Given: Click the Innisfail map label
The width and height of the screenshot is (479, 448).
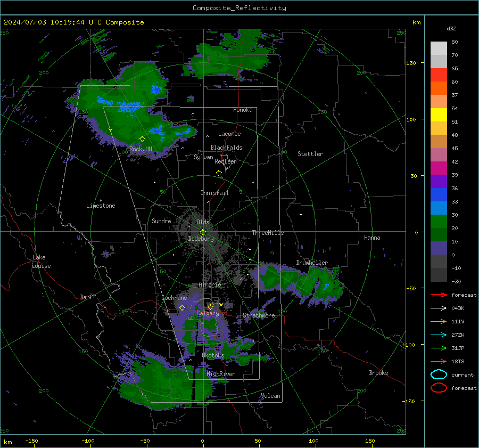Looking at the screenshot, I should [x=214, y=193].
